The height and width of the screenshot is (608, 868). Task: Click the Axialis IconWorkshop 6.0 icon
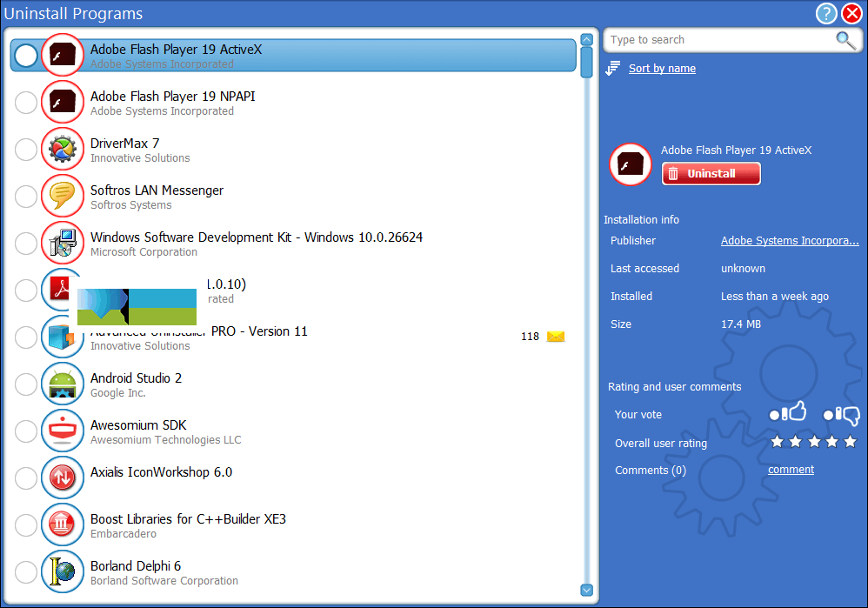click(x=63, y=478)
